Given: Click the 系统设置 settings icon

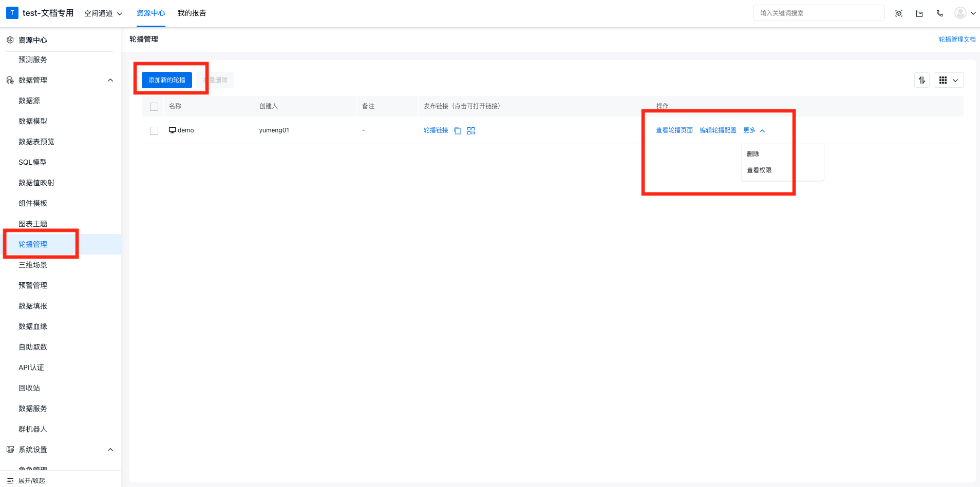Looking at the screenshot, I should coord(10,450).
